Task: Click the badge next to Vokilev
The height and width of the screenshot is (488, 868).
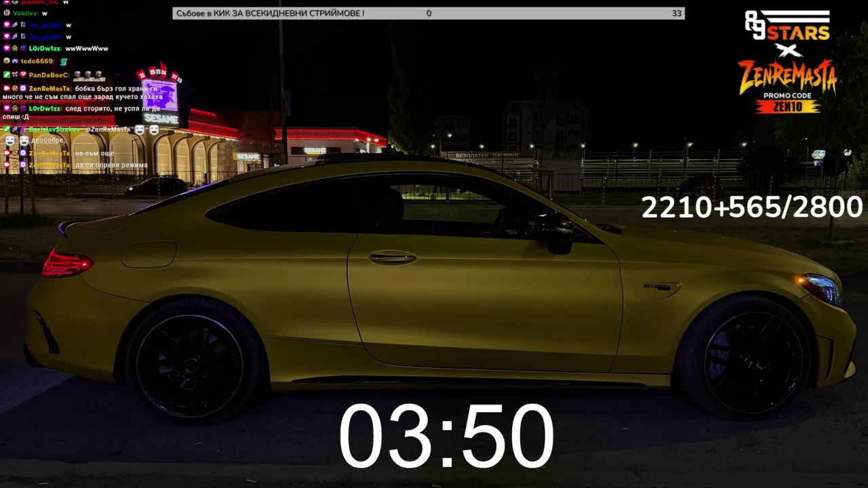Action: (7, 14)
